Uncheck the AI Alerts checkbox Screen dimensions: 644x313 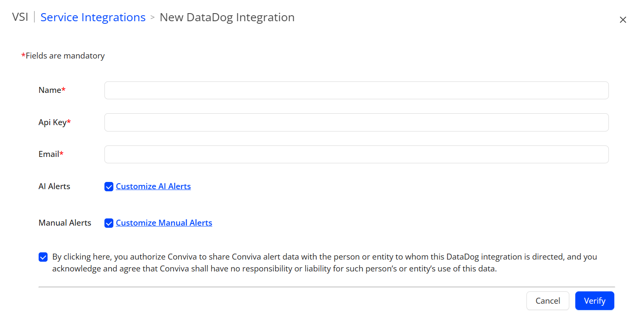[109, 187]
